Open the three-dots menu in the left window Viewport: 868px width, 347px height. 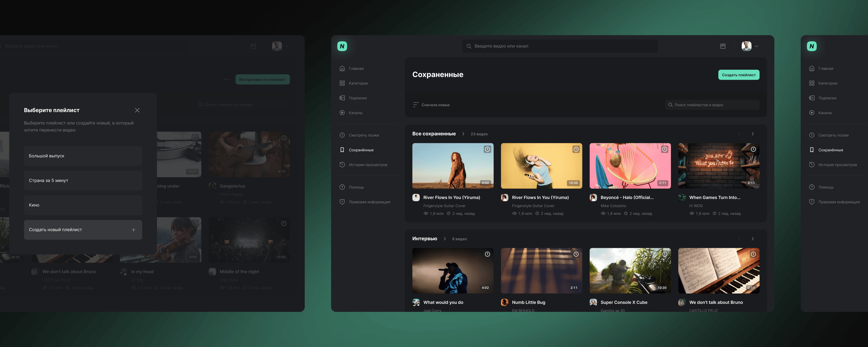[227, 80]
